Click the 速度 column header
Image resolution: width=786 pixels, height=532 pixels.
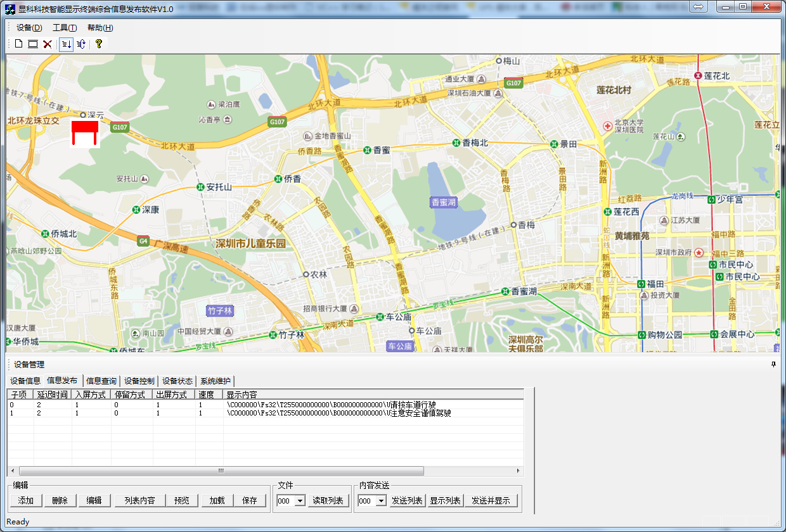209,394
